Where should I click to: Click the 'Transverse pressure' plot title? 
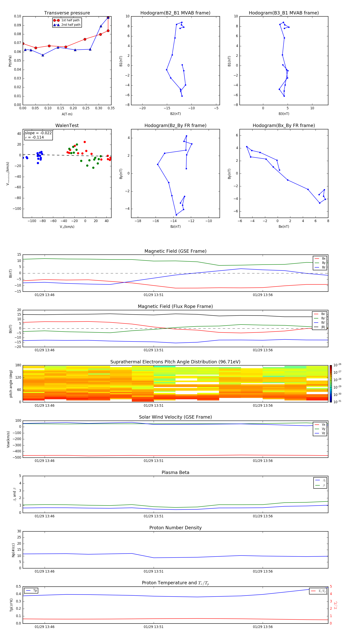(x=67, y=13)
